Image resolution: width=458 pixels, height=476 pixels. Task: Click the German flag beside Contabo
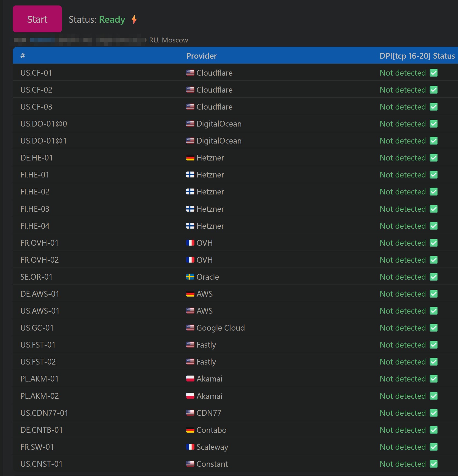190,430
